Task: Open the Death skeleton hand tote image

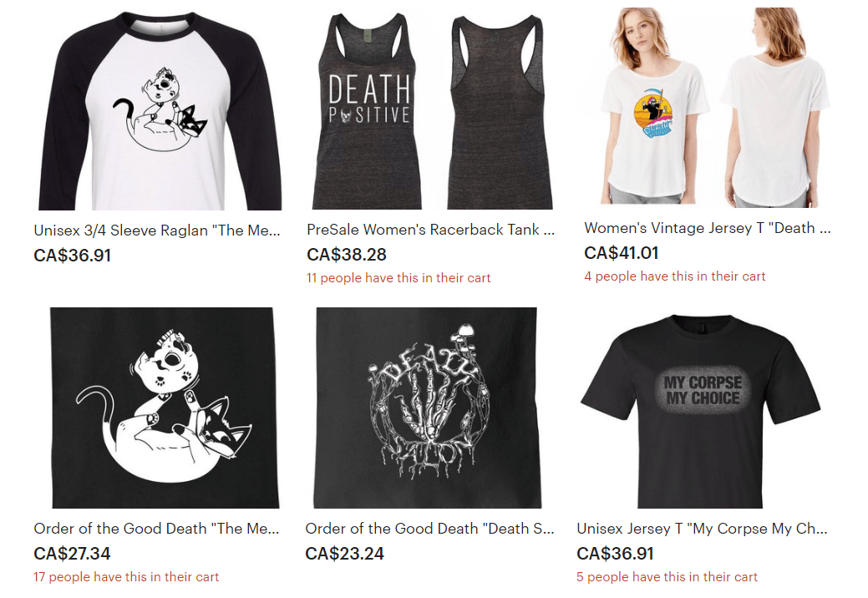Action: tap(428, 408)
